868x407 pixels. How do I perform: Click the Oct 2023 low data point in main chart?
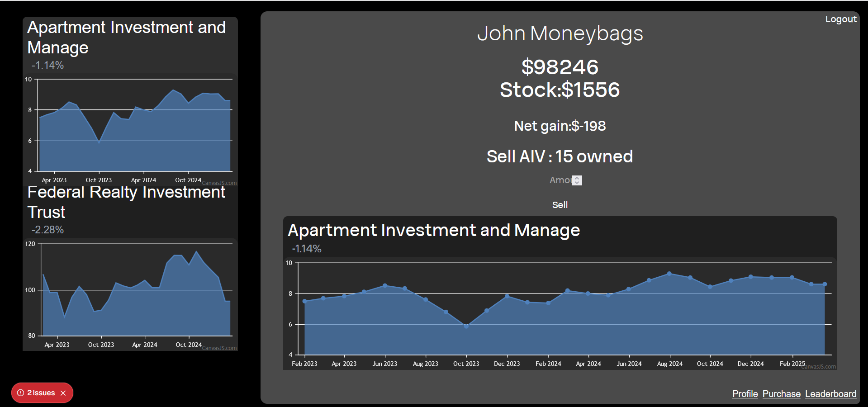click(466, 326)
